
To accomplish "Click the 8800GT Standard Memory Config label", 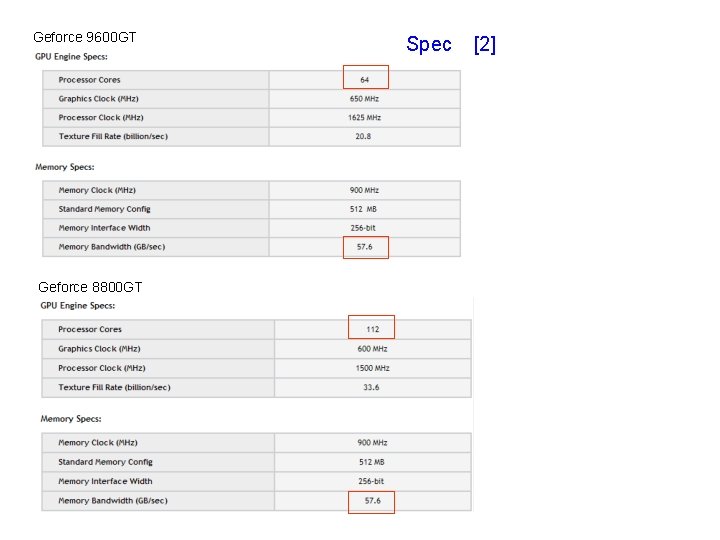I will (x=105, y=462).
